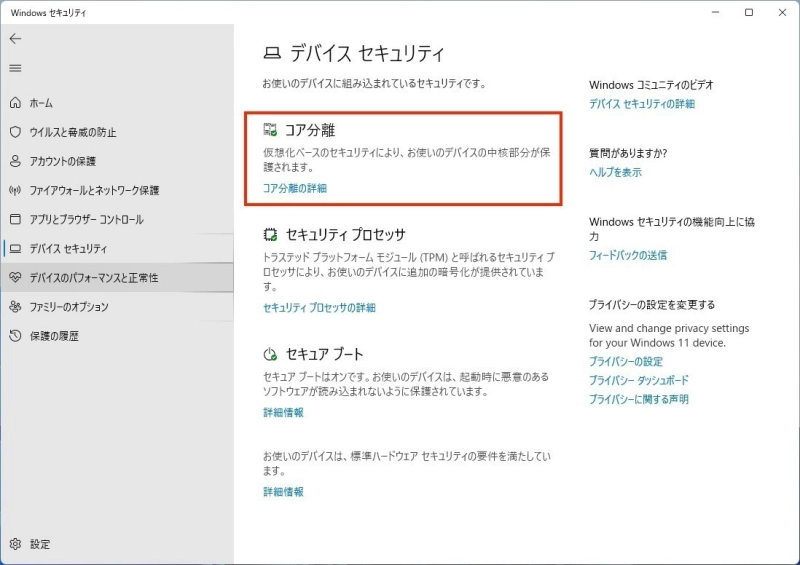Click 詳細情報 under セキュア ブート
The height and width of the screenshot is (565, 800).
[283, 412]
